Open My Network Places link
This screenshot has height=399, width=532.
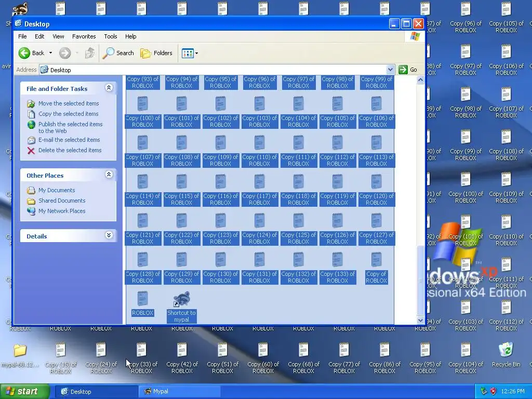[62, 211]
